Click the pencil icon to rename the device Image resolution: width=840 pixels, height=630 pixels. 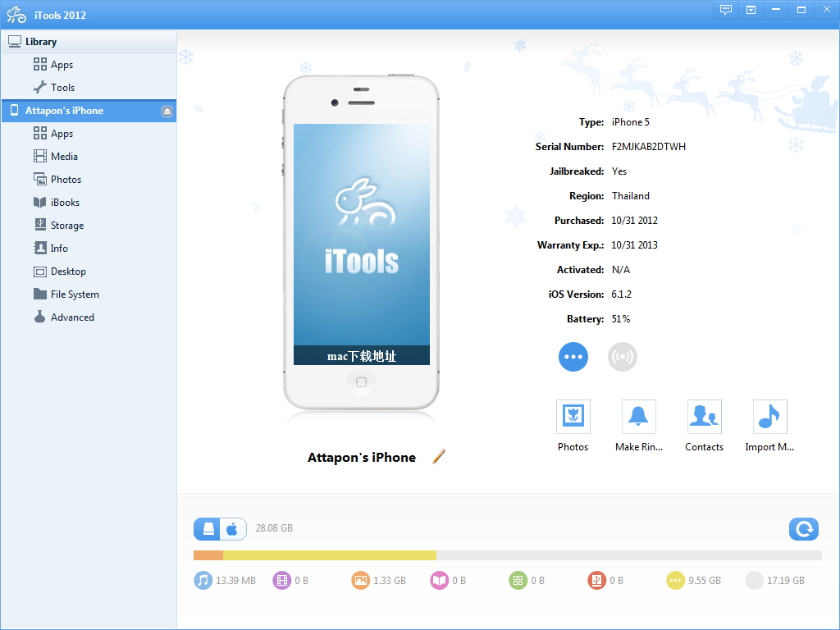439,456
